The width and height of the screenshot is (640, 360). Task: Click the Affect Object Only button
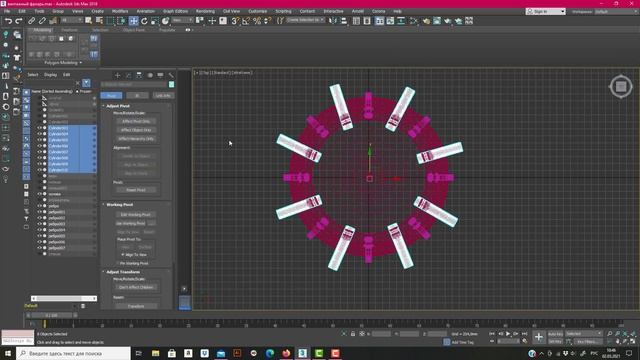pos(136,130)
